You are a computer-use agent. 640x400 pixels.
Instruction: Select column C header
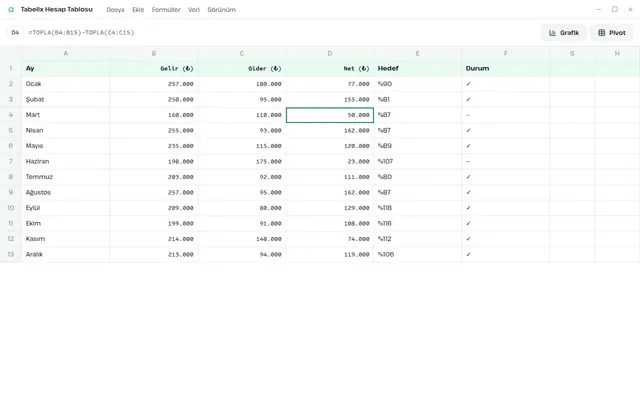point(242,53)
